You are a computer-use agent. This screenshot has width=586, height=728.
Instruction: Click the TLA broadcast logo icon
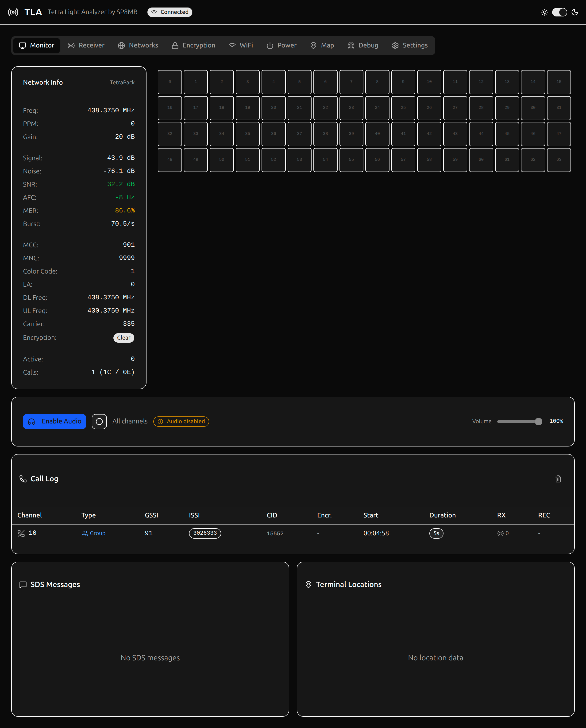[13, 12]
